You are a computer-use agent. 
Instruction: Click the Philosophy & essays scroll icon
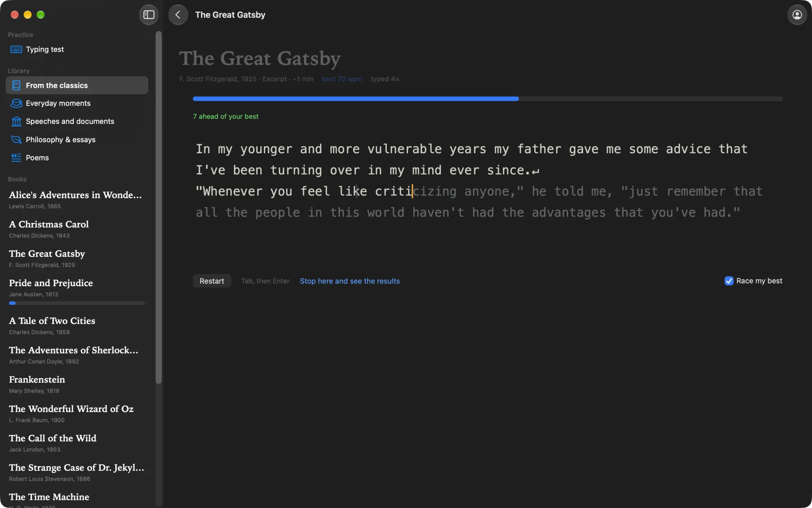coord(16,140)
